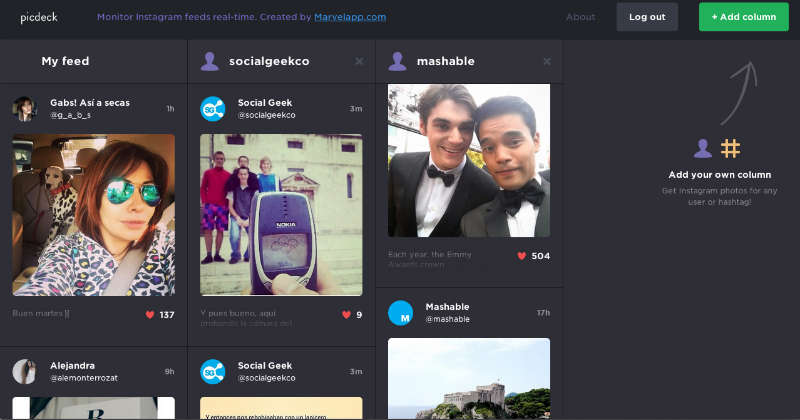Click the Log out button
800x420 pixels.
point(647,17)
